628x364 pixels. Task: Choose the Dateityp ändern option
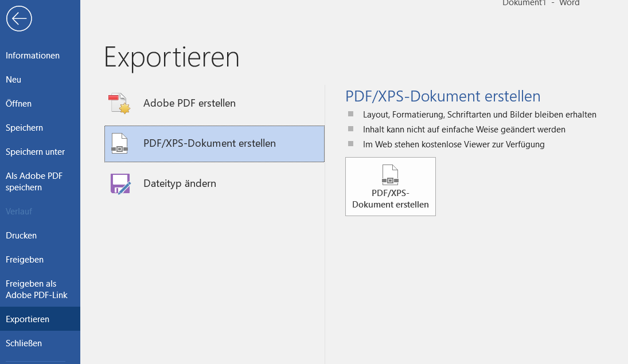coord(214,184)
